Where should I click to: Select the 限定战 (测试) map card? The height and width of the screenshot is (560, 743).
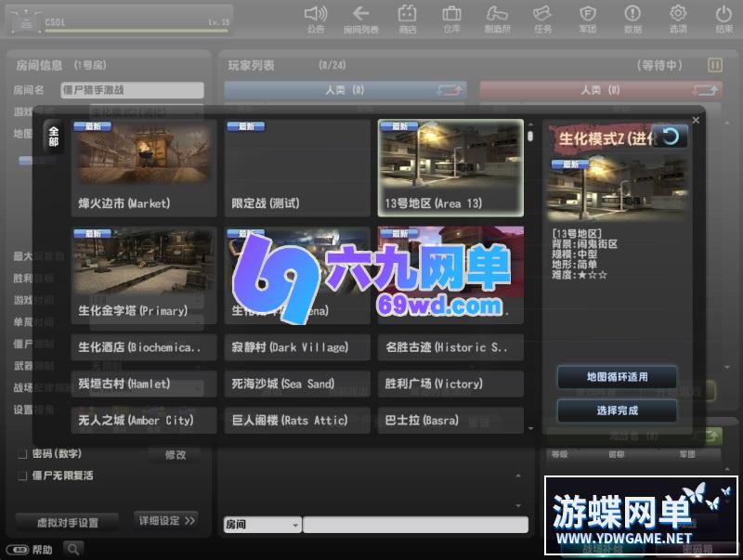tap(297, 168)
